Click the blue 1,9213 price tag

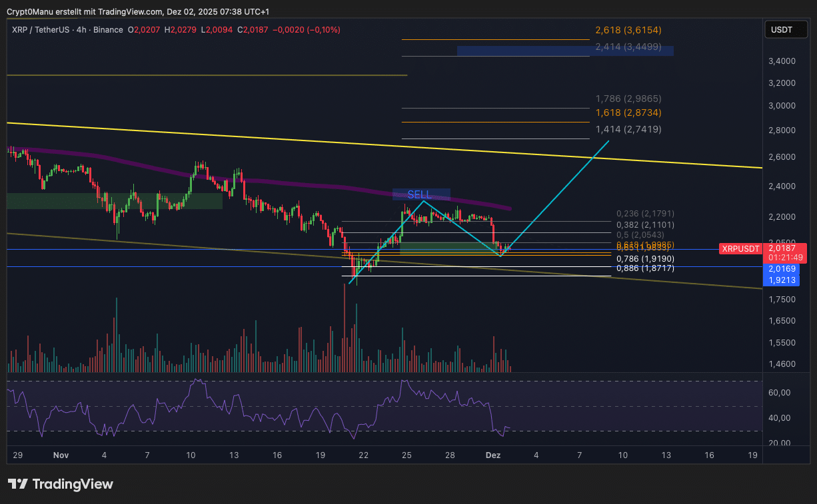pos(781,280)
